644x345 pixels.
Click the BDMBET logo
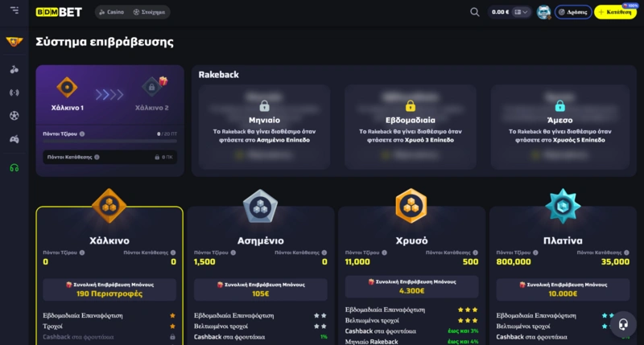[x=60, y=12]
